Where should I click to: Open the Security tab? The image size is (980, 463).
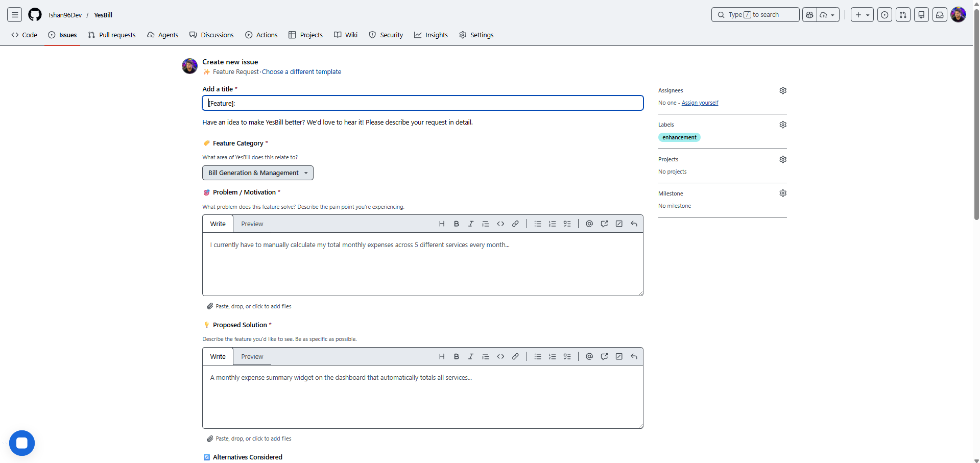386,35
